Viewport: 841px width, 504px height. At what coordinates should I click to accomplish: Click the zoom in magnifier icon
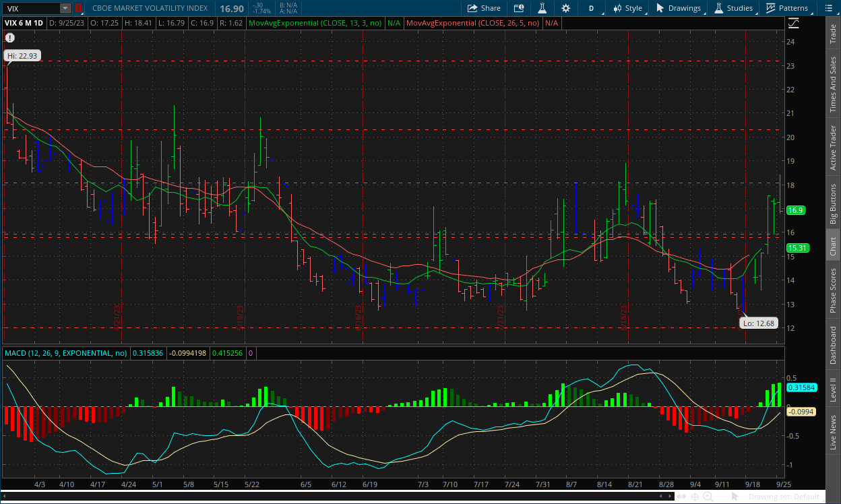coord(708,497)
